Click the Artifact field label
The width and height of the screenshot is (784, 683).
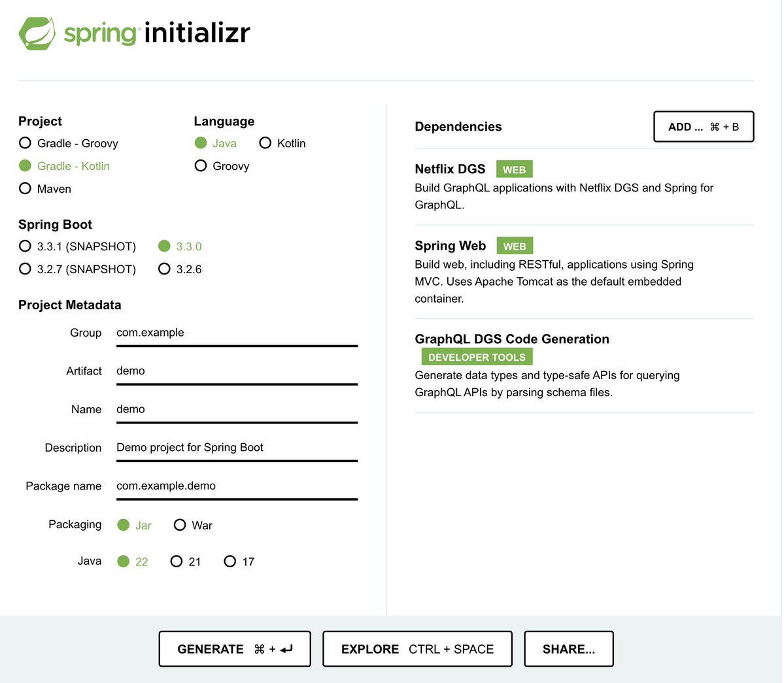pos(84,371)
